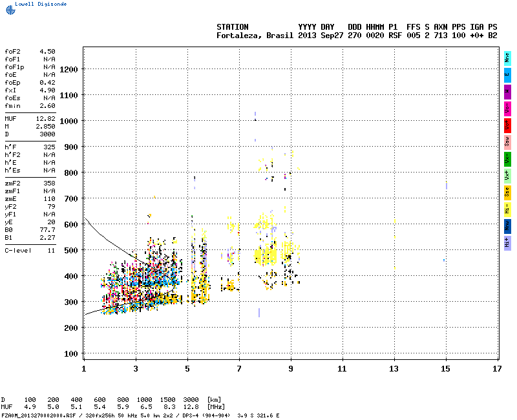Click the M value 2.850

point(46,127)
